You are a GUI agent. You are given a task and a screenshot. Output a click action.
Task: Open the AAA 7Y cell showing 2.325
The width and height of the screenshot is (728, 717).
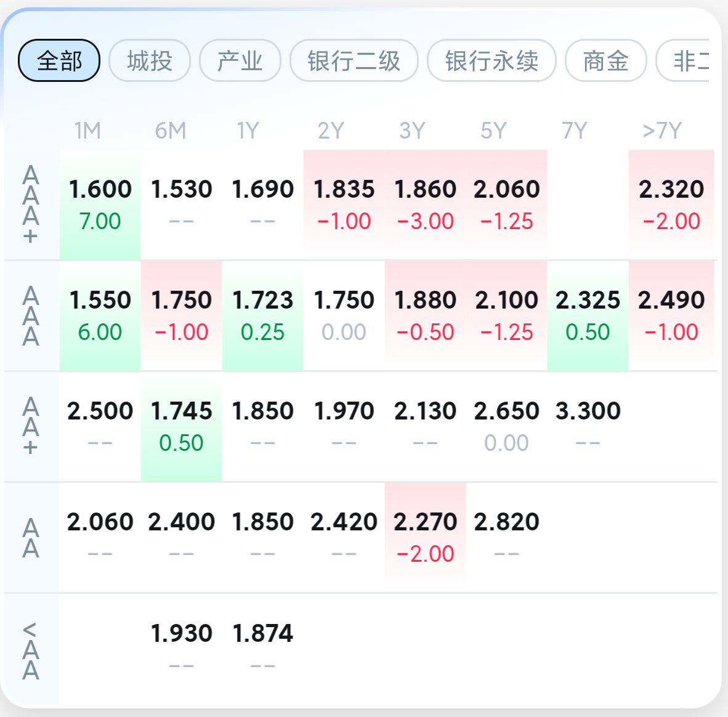tap(588, 315)
